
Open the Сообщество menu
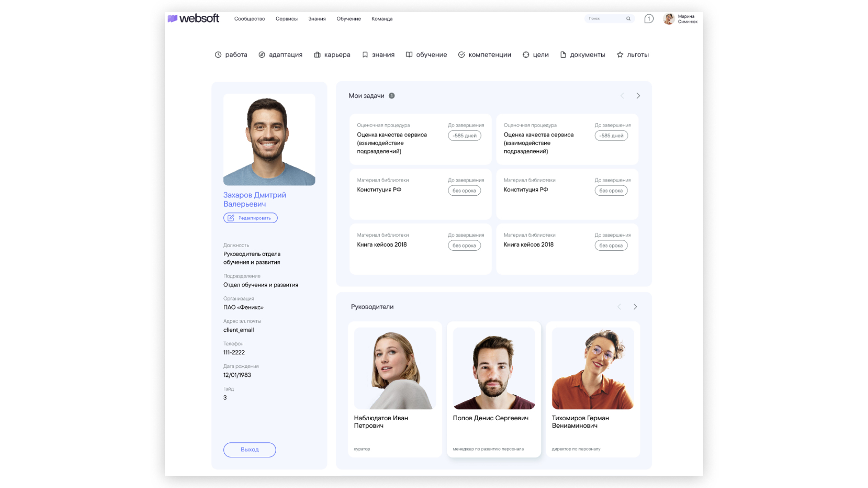coord(250,19)
